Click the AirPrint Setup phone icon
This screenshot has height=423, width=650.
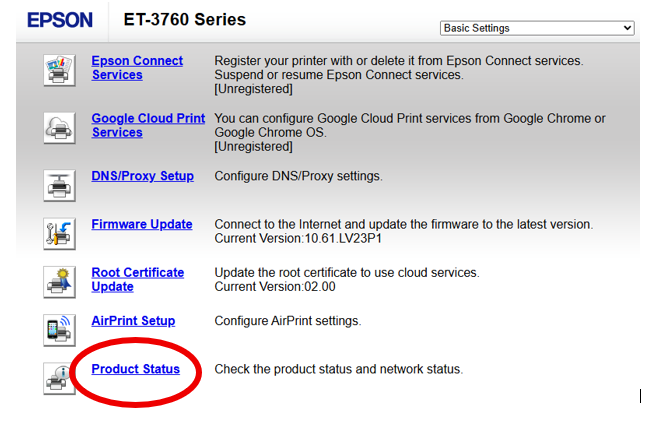(60, 329)
